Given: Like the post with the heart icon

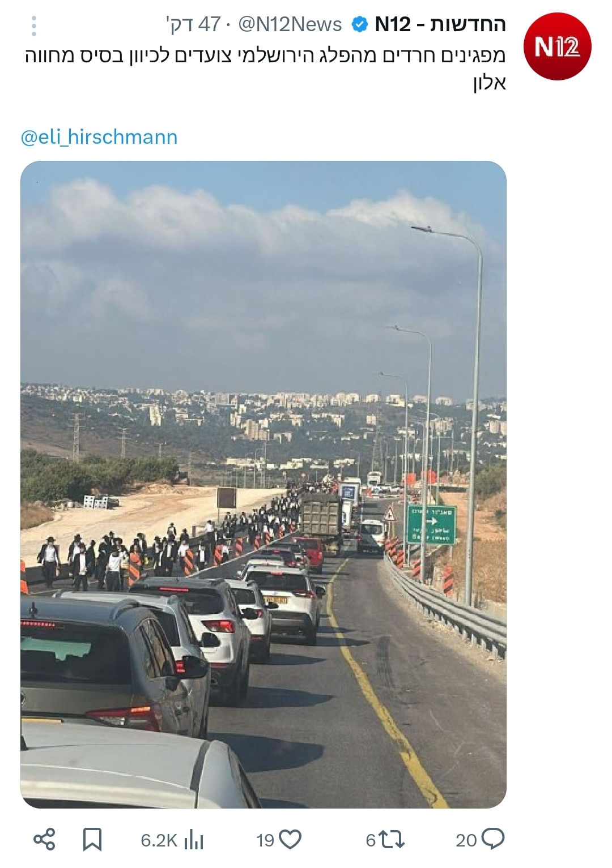Looking at the screenshot, I should click(291, 839).
